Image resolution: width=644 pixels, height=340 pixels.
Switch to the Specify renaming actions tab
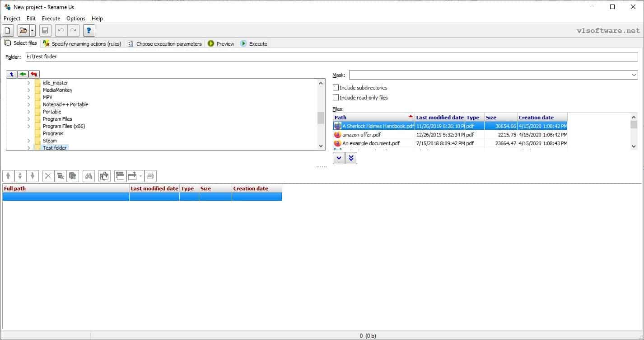click(81, 43)
